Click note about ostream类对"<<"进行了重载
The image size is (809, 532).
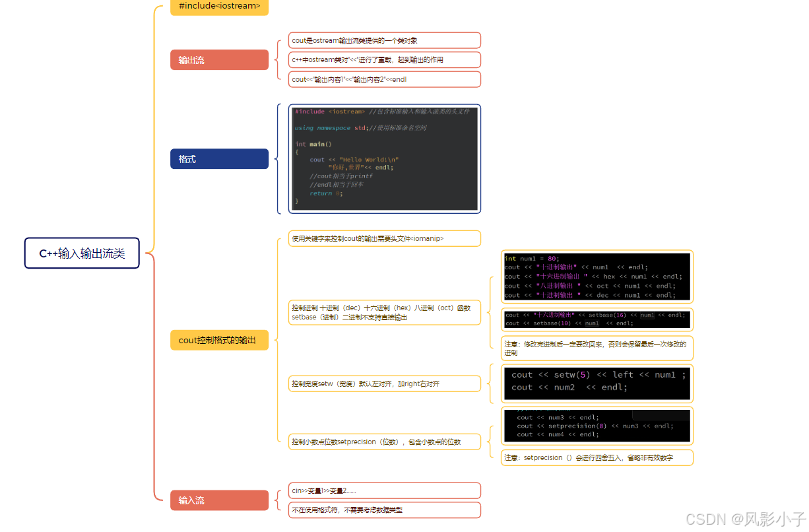coord(385,59)
